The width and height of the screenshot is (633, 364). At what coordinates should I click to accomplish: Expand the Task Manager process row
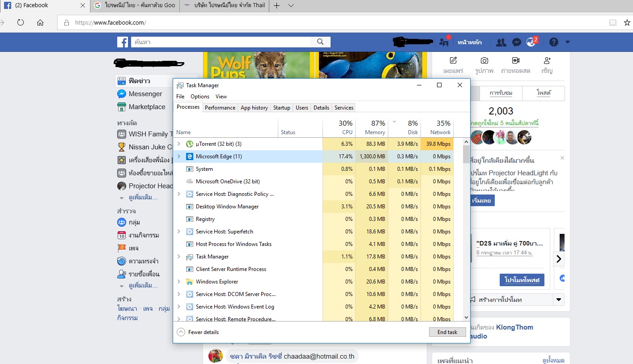[179, 257]
